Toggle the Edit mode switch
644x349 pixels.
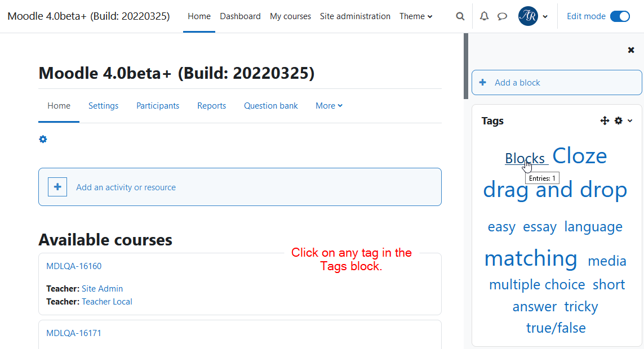620,16
